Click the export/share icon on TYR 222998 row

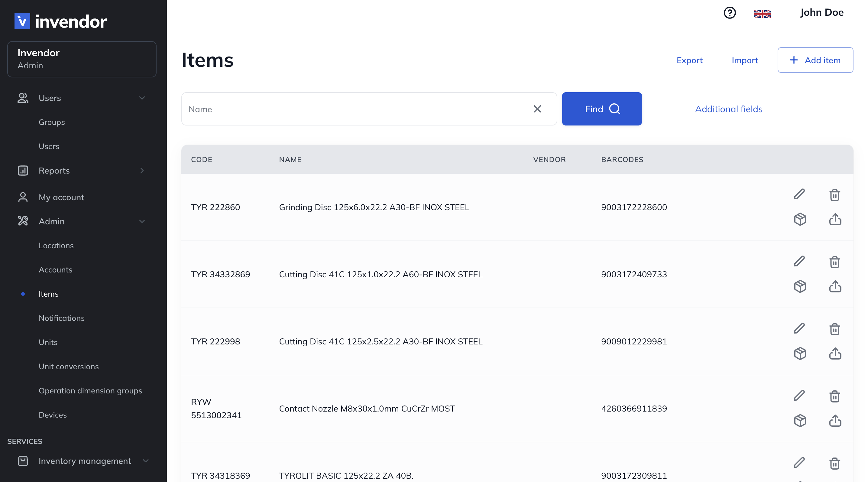pyautogui.click(x=835, y=353)
